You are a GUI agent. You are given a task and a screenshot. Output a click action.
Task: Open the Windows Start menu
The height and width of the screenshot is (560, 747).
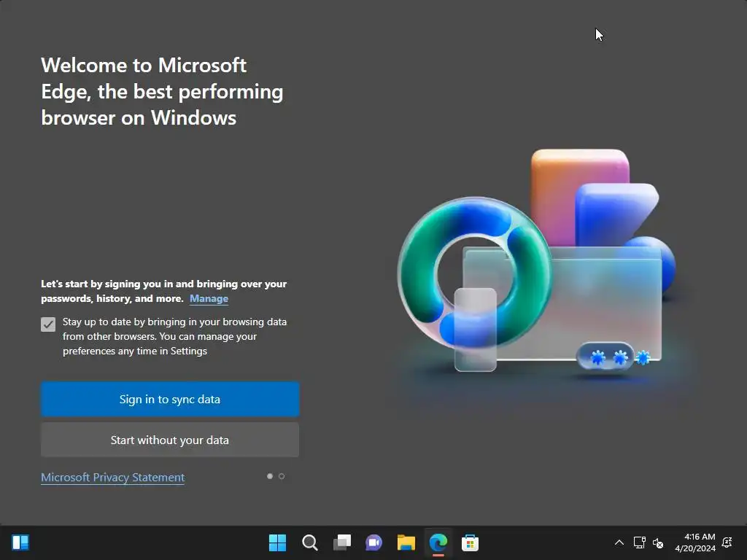277,542
